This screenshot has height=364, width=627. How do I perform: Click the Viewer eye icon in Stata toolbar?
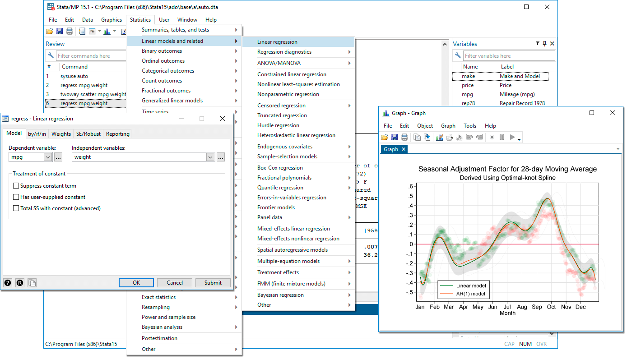click(92, 32)
